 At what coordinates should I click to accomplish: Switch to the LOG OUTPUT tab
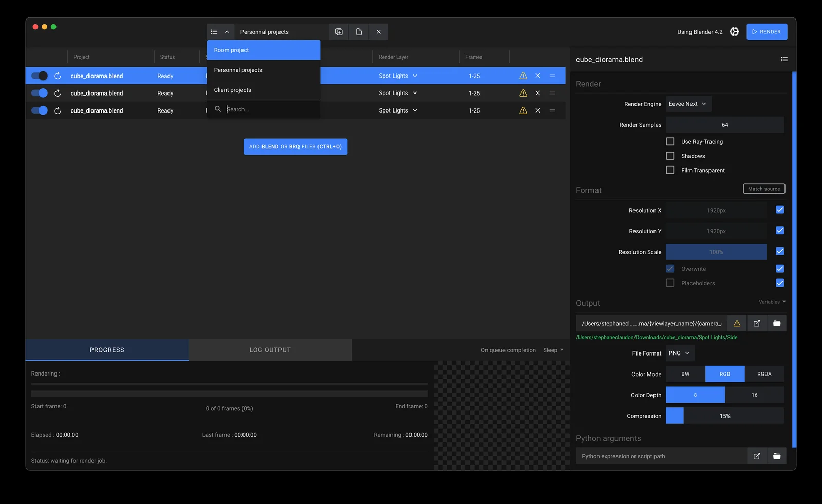[270, 349]
